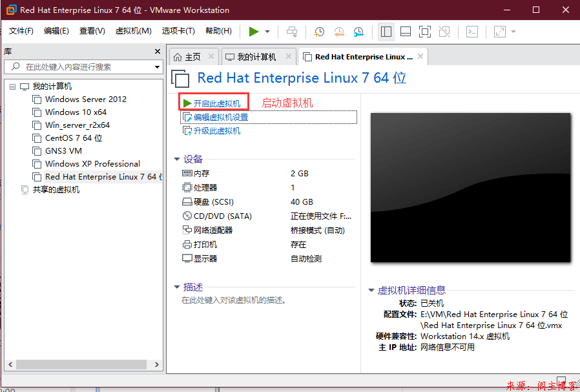The image size is (580, 392).
Task: Click the send Ctrl+Alt+Del toolbar icon
Action: click(x=292, y=32)
